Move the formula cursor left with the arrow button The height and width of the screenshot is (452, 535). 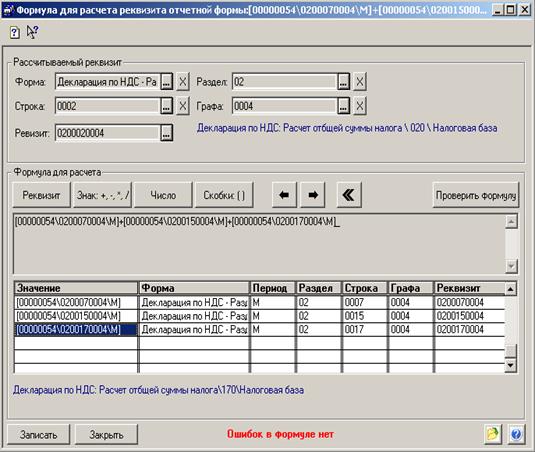[284, 195]
